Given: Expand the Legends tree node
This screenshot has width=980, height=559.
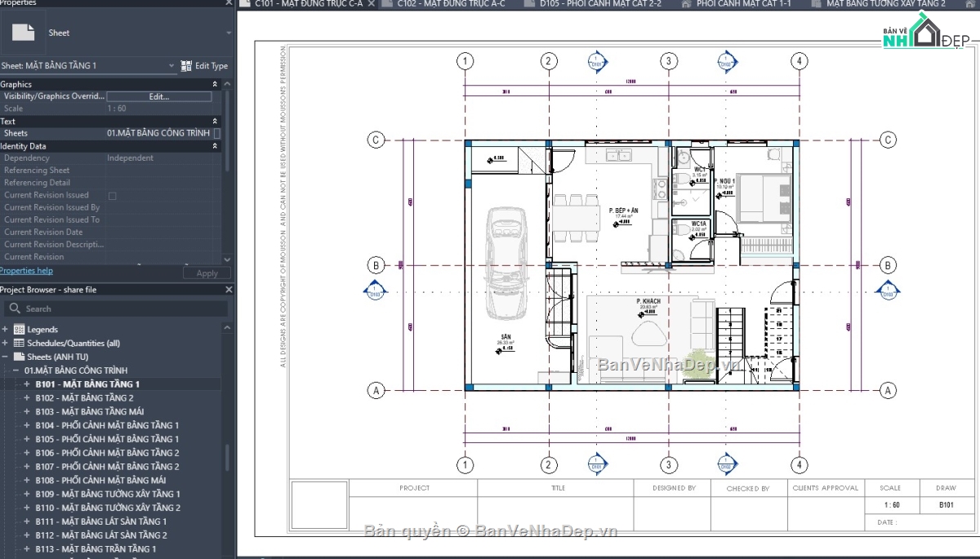Looking at the screenshot, I should (6, 330).
